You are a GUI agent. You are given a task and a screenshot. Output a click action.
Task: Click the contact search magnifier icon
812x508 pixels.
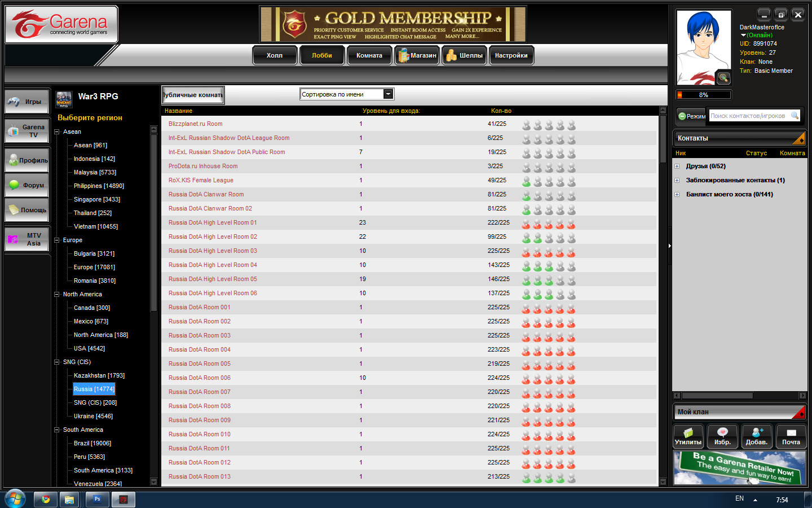pos(795,116)
